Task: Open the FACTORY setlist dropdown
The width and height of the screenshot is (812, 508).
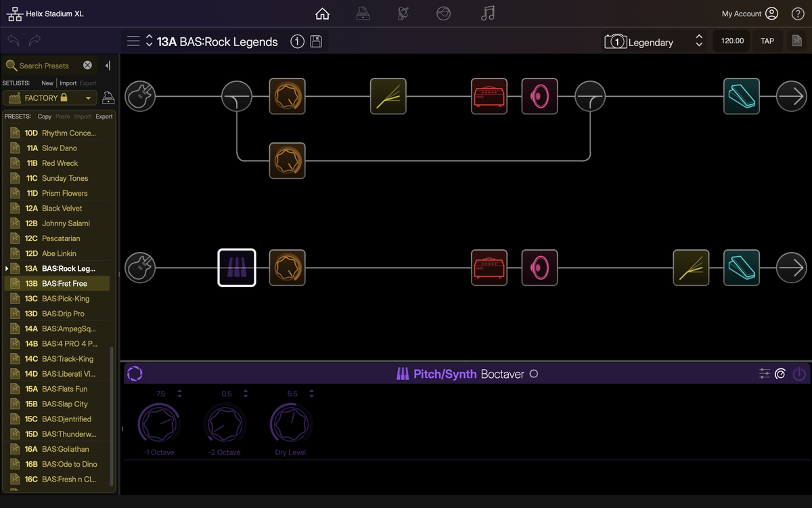Action: 51,98
